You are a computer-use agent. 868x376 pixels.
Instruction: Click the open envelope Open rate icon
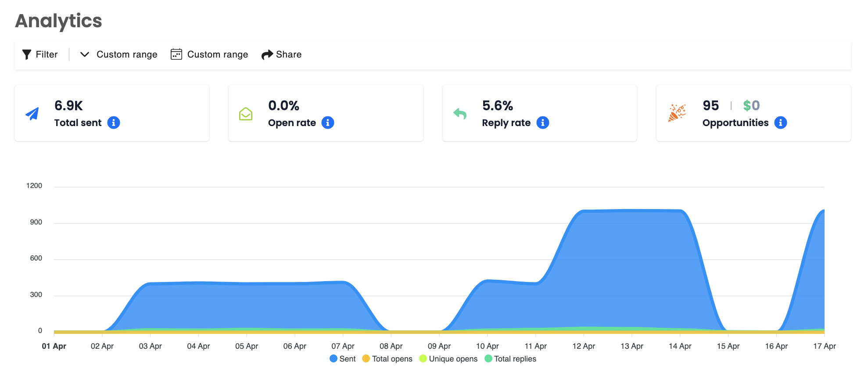246,114
